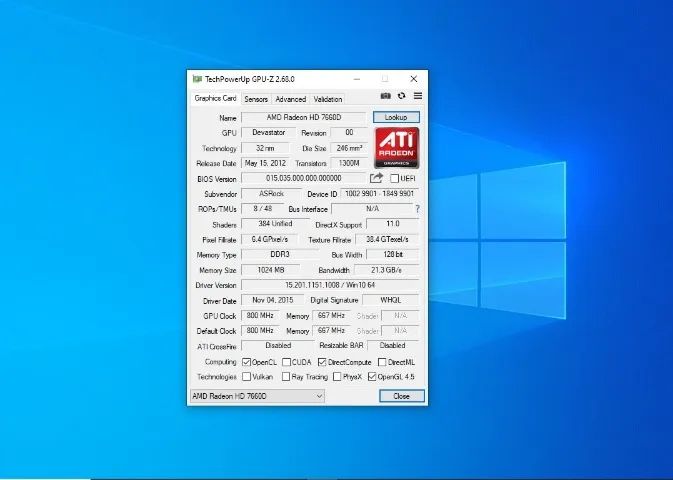
Task: Click the Bus Interface N/A field
Action: pyautogui.click(x=372, y=209)
